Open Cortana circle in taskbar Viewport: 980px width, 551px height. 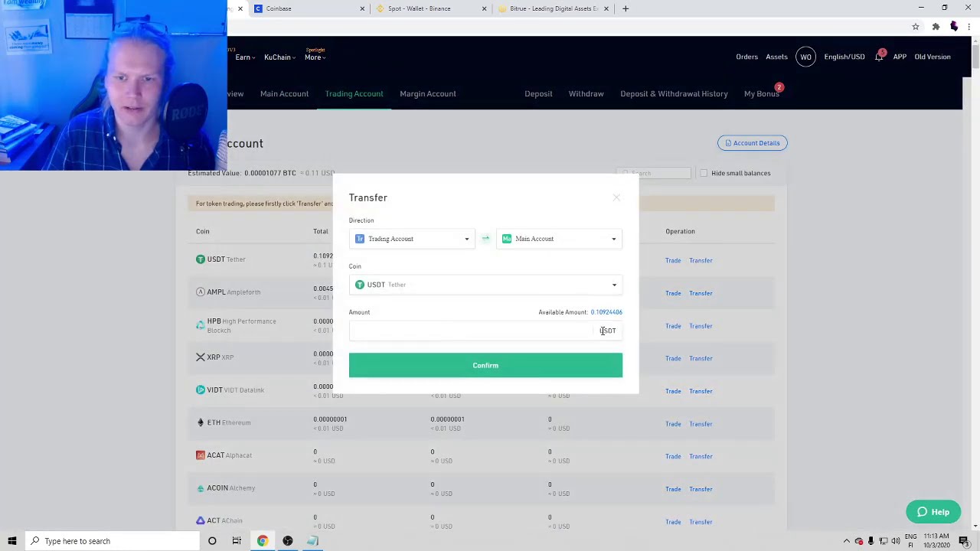(212, 541)
